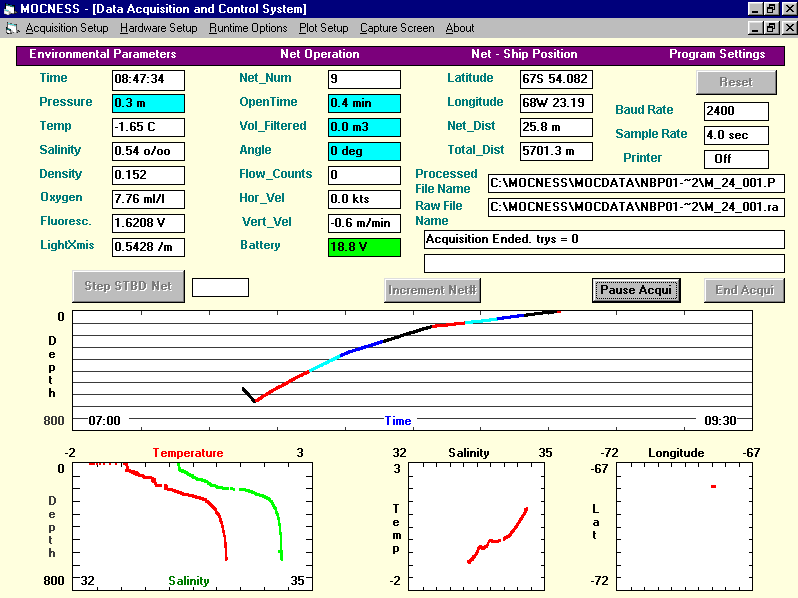Image resolution: width=798 pixels, height=598 pixels.
Task: Click the Pressure value field 0.3 m
Action: 148,103
